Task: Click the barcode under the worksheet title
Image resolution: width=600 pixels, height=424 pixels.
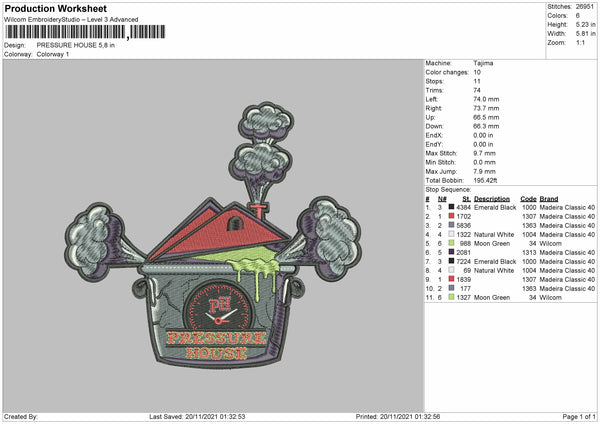Action: pos(85,32)
